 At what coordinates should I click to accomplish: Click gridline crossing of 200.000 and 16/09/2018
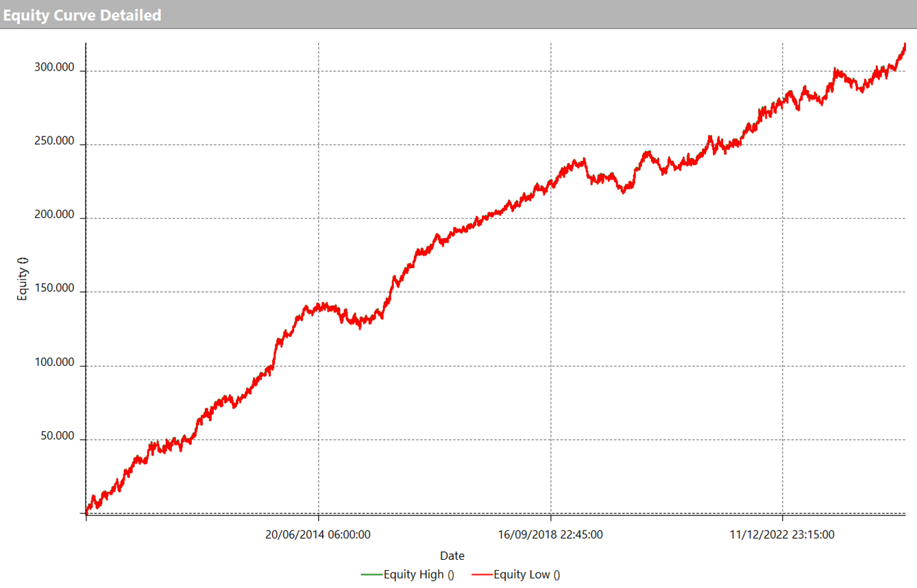551,219
